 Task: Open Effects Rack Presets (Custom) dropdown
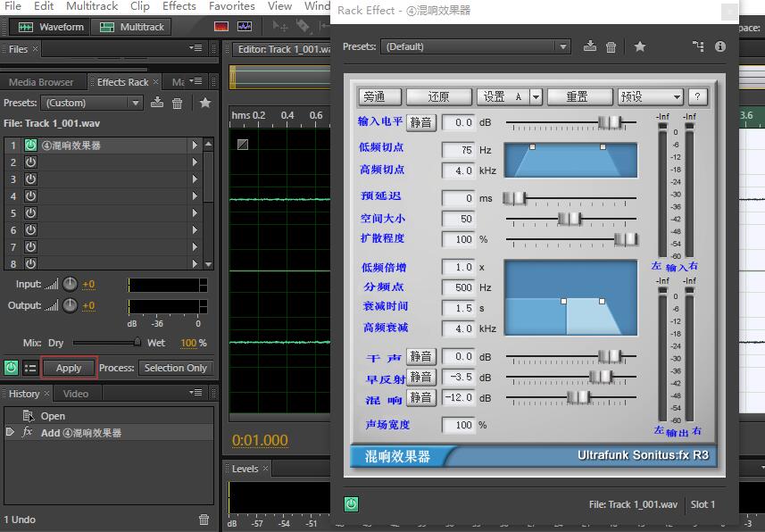(x=91, y=103)
